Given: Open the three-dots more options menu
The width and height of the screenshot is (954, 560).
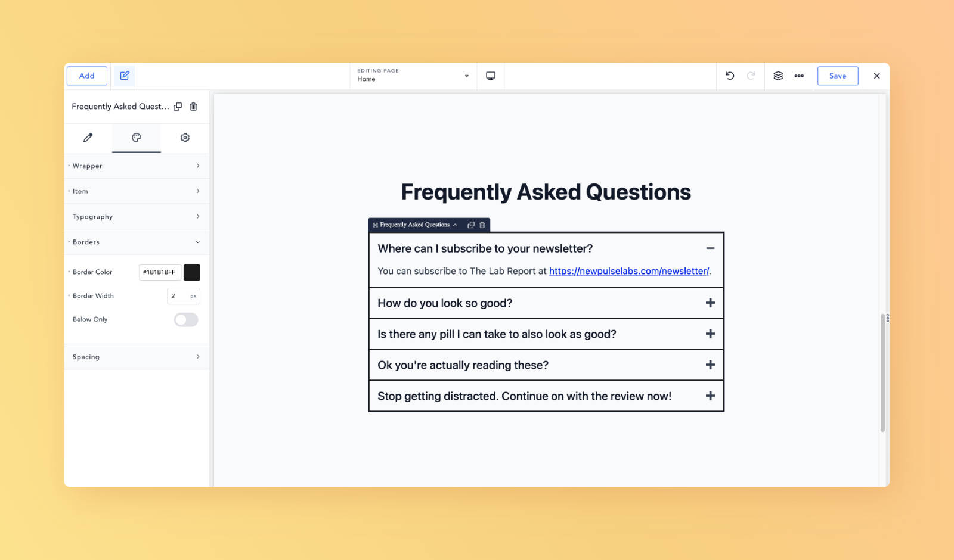Looking at the screenshot, I should [x=799, y=76].
